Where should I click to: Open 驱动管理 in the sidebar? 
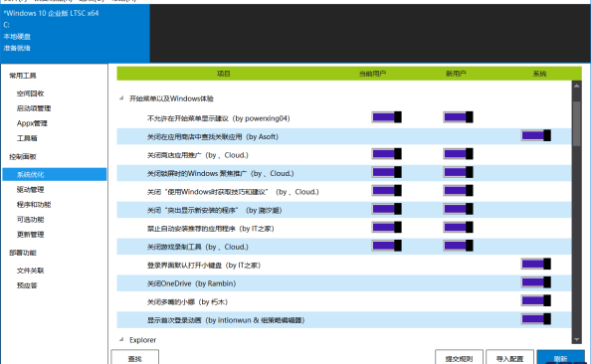pyautogui.click(x=31, y=190)
